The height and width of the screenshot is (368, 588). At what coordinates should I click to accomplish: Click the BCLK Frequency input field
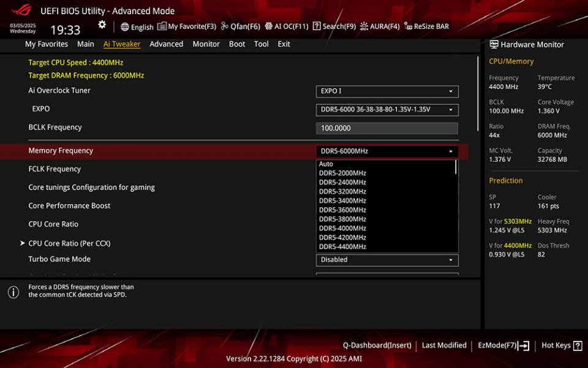click(x=387, y=128)
